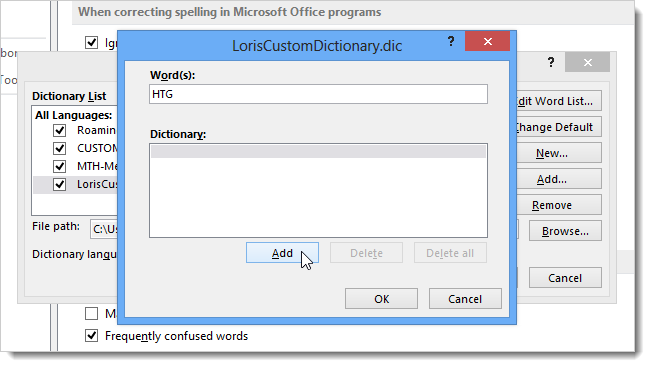This screenshot has width=650, height=367.
Task: Click the New... dictionary button
Action: [559, 153]
